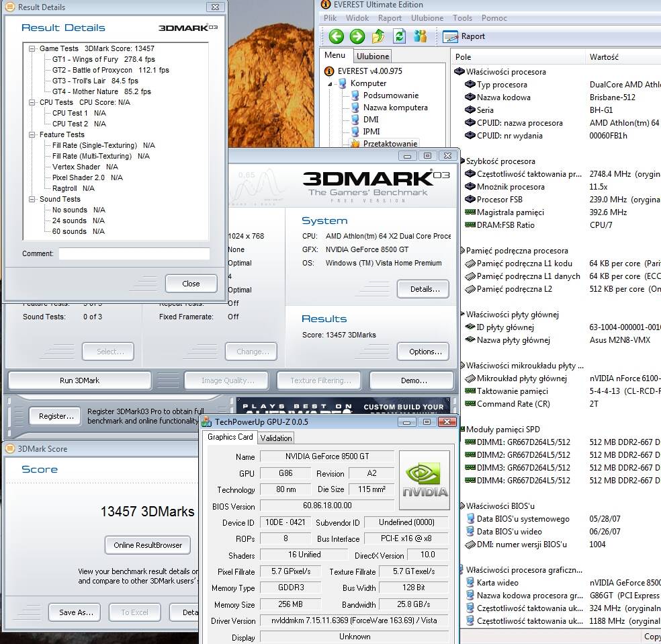The width and height of the screenshot is (661, 644).
Task: Click Image Quality button in 3DMark03
Action: [226, 380]
